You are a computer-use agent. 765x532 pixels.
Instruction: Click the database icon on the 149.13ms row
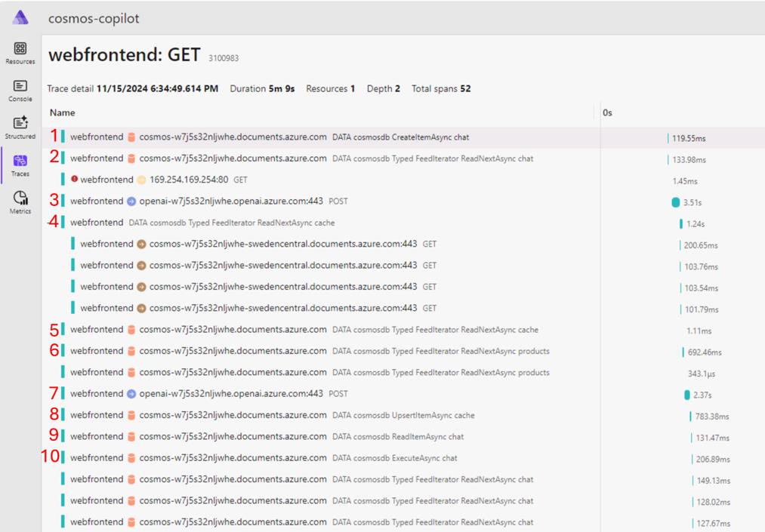tap(131, 479)
